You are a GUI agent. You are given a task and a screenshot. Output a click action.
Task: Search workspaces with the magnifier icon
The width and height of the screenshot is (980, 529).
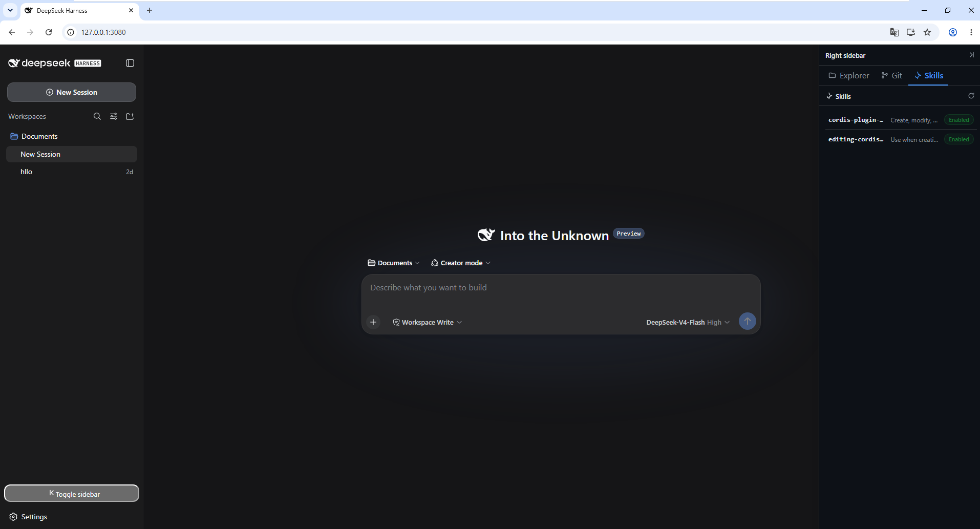[97, 116]
